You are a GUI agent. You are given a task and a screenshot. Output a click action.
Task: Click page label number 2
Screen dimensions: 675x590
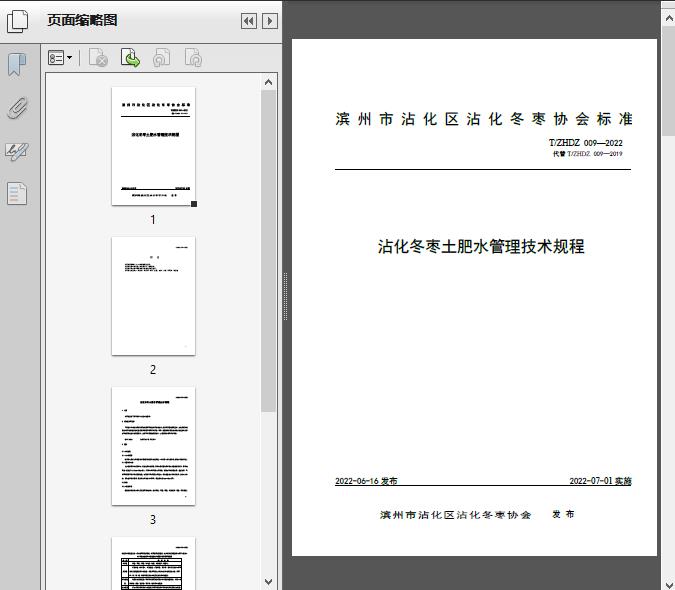(153, 370)
